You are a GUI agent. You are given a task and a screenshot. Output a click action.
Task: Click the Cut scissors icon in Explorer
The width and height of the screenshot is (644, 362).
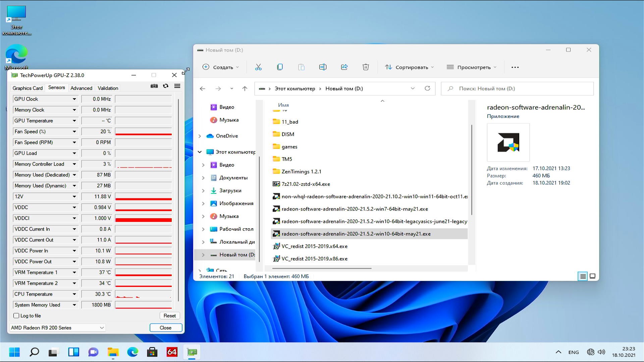(x=258, y=67)
